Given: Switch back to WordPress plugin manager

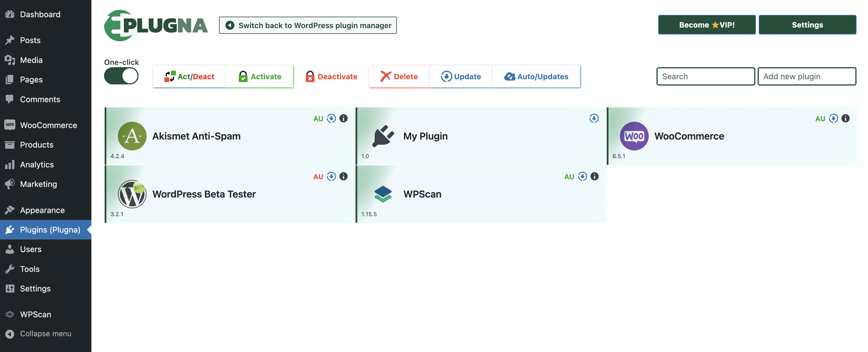Looking at the screenshot, I should click(x=308, y=25).
